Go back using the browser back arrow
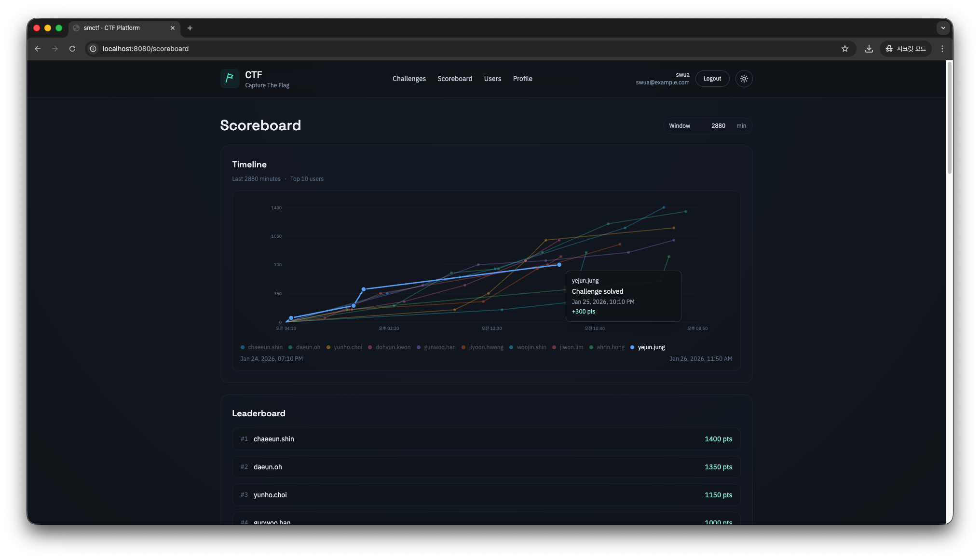Image resolution: width=980 pixels, height=560 pixels. (38, 49)
